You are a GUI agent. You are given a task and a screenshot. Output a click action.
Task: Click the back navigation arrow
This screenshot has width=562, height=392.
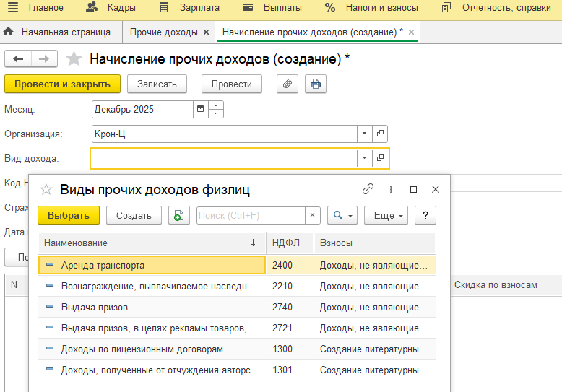point(18,59)
